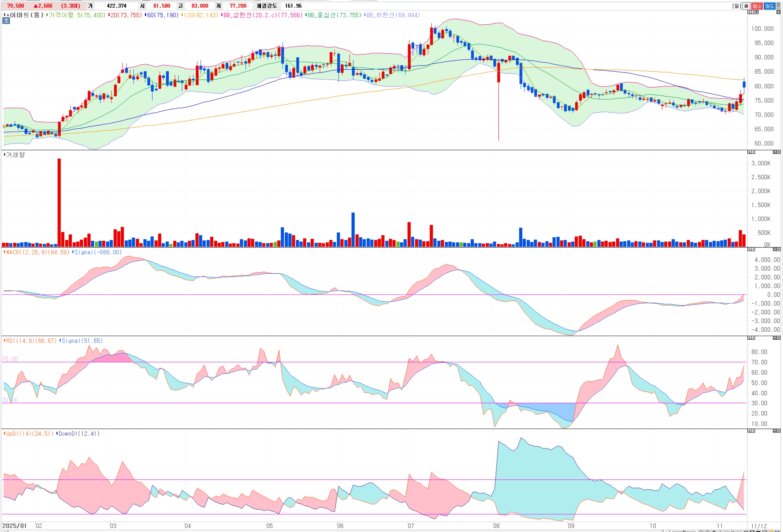Image resolution: width=783 pixels, height=532 pixels.
Task: Close the RSI indicator panel
Action: (x=778, y=338)
